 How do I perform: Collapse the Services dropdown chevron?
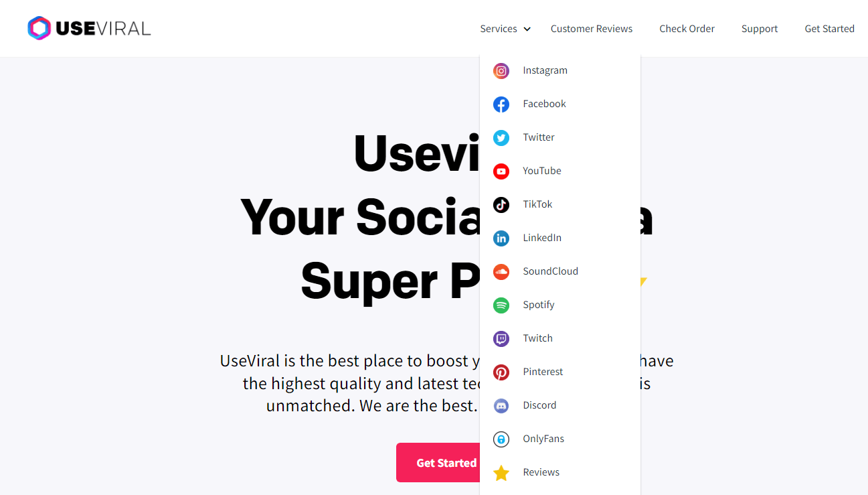point(527,29)
